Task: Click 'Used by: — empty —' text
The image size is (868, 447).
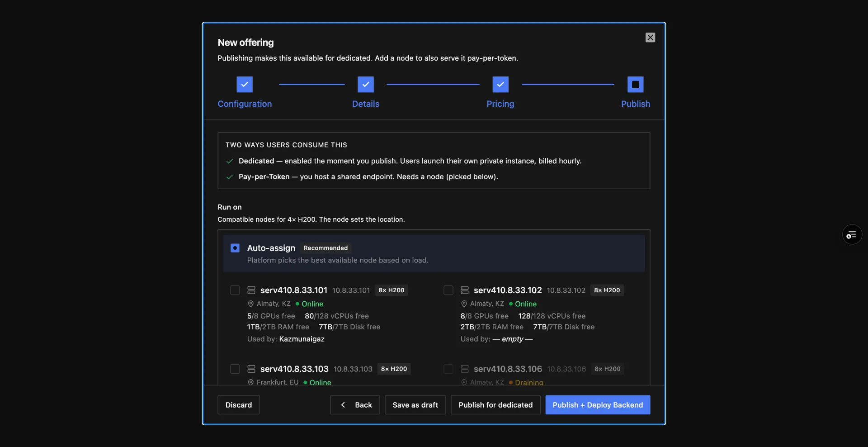Action: coord(497,339)
